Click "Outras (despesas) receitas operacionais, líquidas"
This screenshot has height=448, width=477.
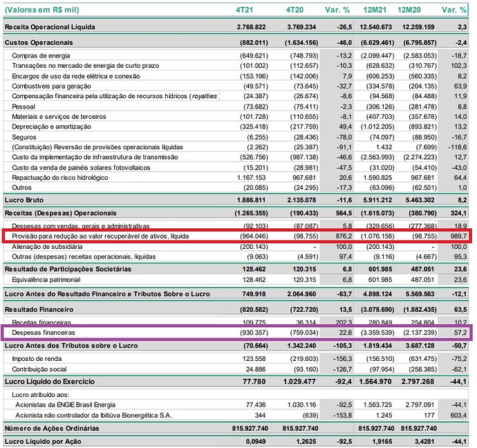click(x=84, y=256)
